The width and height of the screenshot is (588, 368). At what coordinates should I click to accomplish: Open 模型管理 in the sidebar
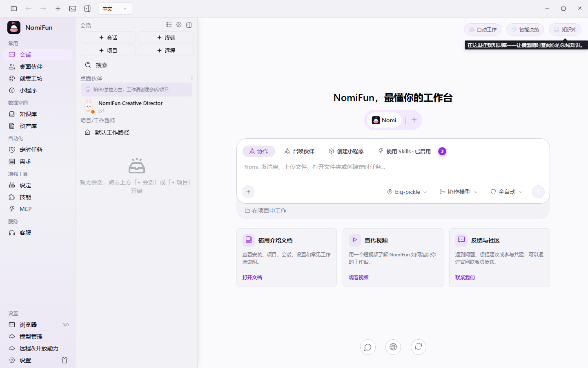38,337
